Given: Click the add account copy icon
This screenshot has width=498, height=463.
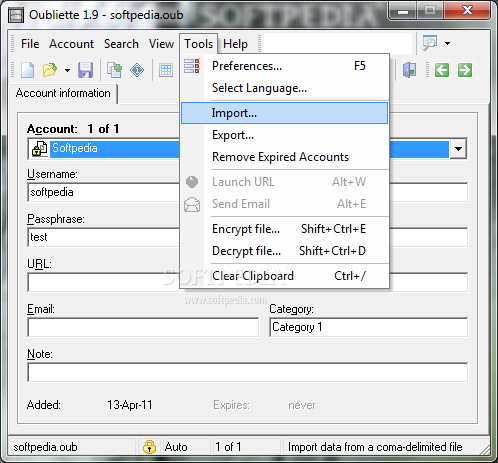Looking at the screenshot, I should pyautogui.click(x=114, y=70).
